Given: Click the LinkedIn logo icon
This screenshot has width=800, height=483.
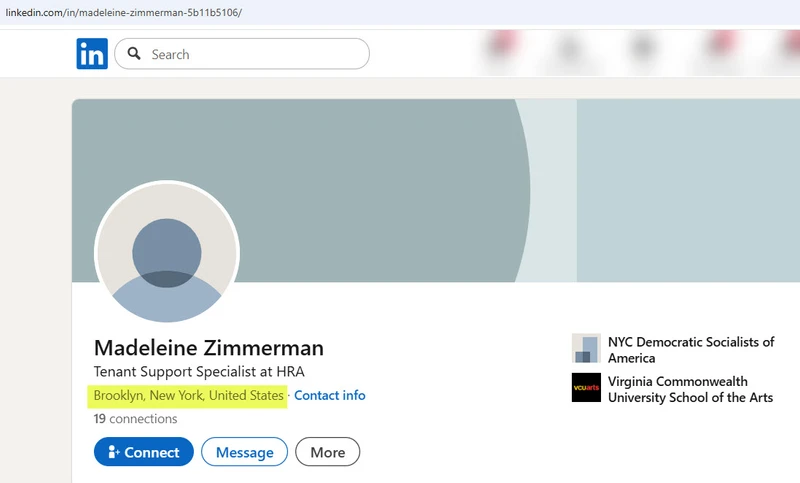Looking at the screenshot, I should [x=92, y=54].
